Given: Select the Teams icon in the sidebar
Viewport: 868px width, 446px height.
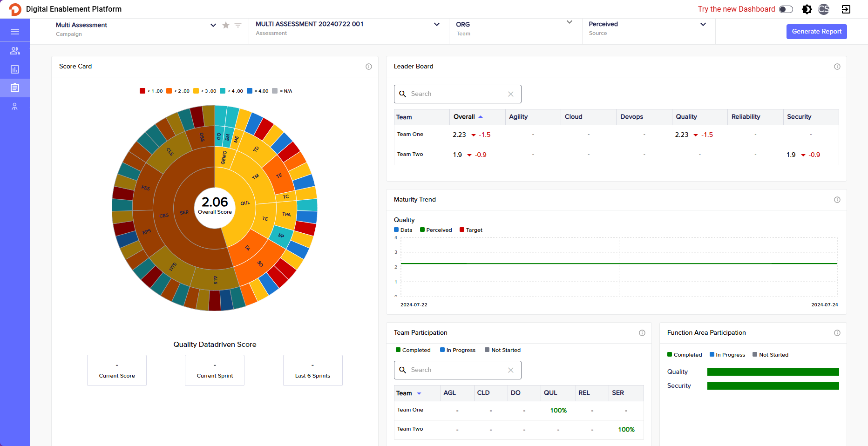Looking at the screenshot, I should (15, 50).
